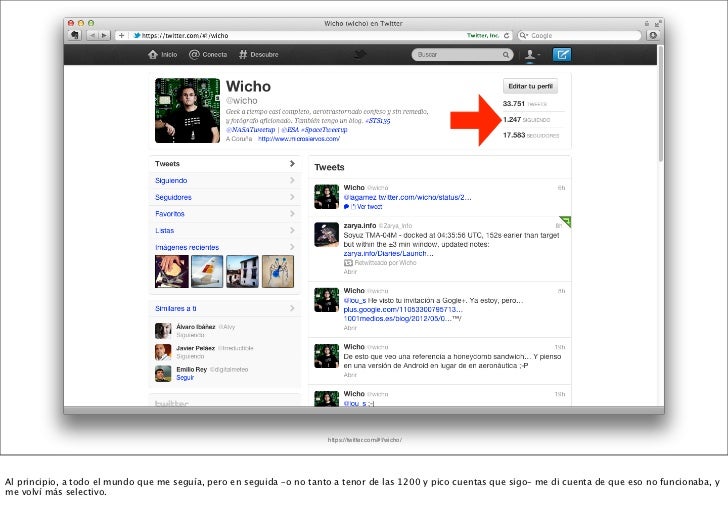Click the Twitter bird logo in navbar
The width and height of the screenshot is (728, 519).
pos(361,54)
